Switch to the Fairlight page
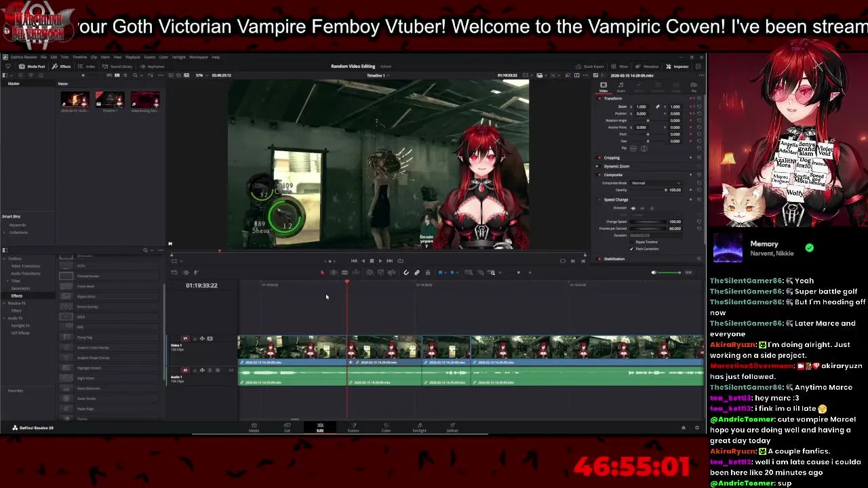 tap(419, 428)
